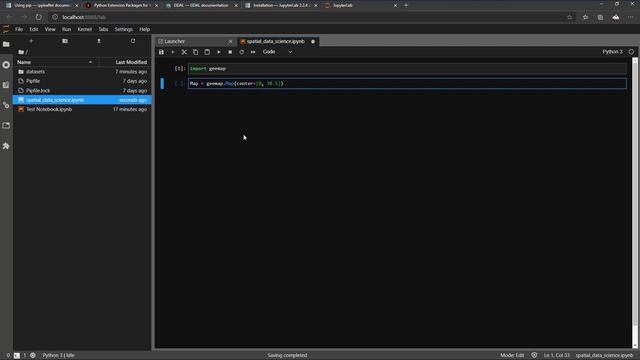The width and height of the screenshot is (640, 360).
Task: Open the Run menu
Action: click(67, 29)
